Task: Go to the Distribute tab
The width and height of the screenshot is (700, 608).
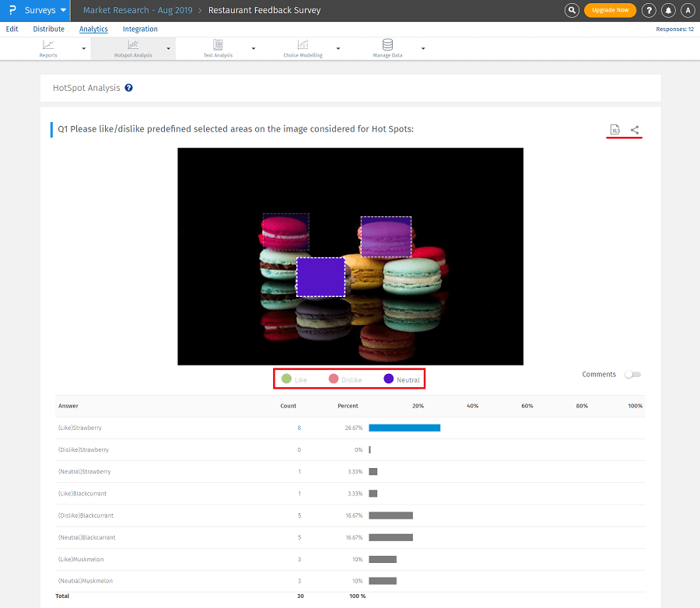Action: click(x=49, y=29)
